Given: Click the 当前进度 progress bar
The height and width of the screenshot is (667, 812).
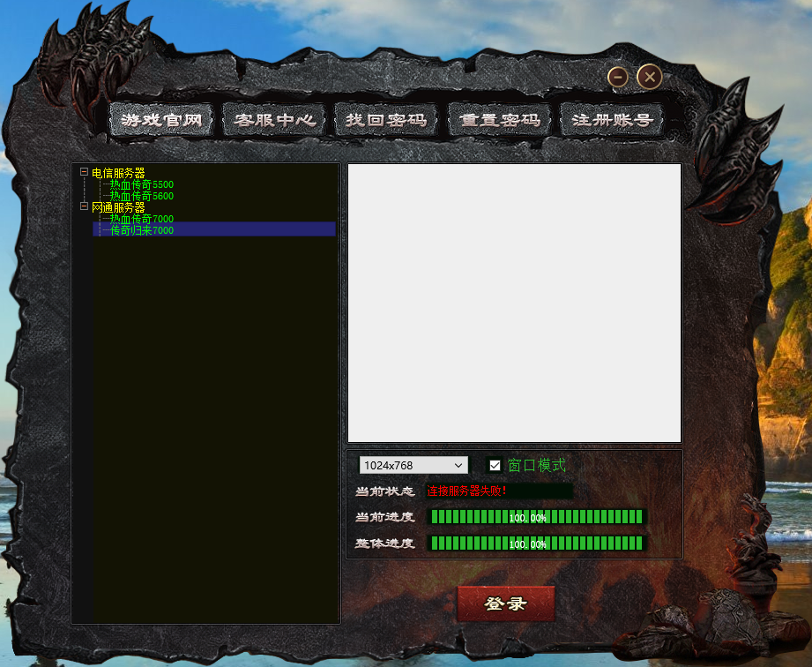Looking at the screenshot, I should pyautogui.click(x=535, y=518).
